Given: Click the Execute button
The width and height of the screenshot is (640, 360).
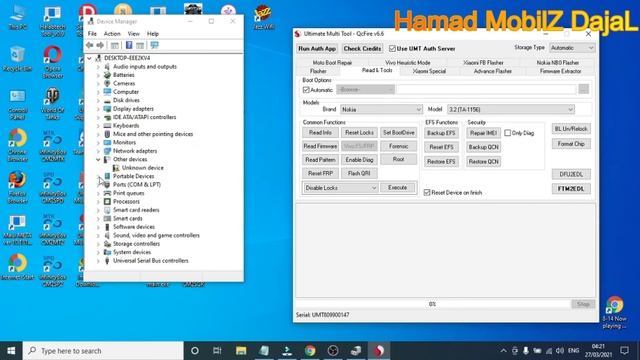Looking at the screenshot, I should pyautogui.click(x=398, y=188).
